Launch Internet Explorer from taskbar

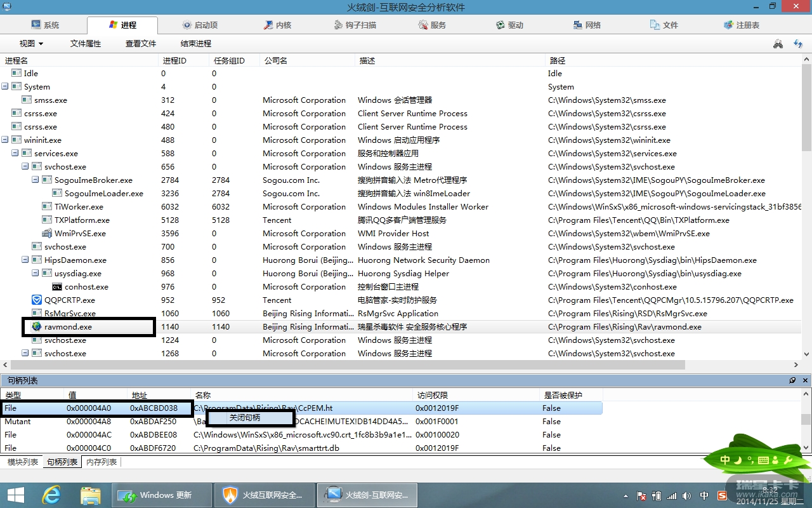[52, 495]
